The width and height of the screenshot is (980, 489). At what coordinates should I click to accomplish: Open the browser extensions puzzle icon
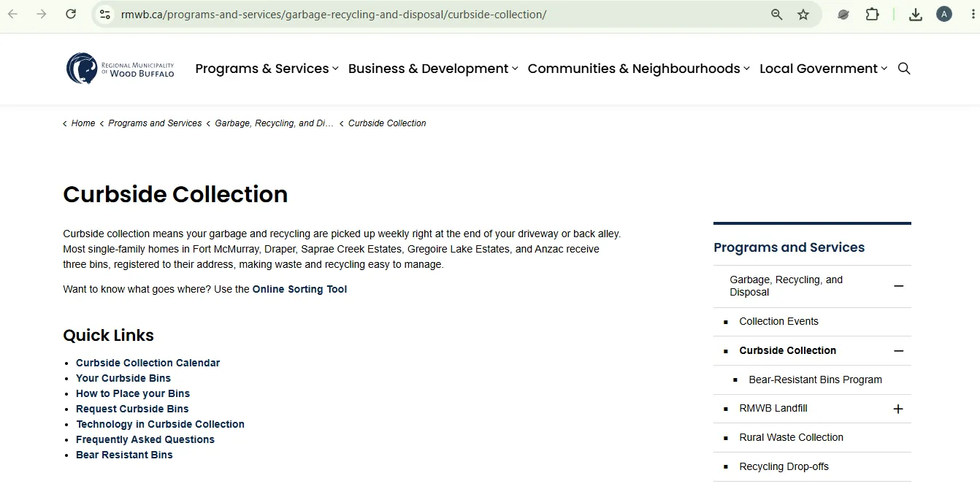[x=872, y=14]
